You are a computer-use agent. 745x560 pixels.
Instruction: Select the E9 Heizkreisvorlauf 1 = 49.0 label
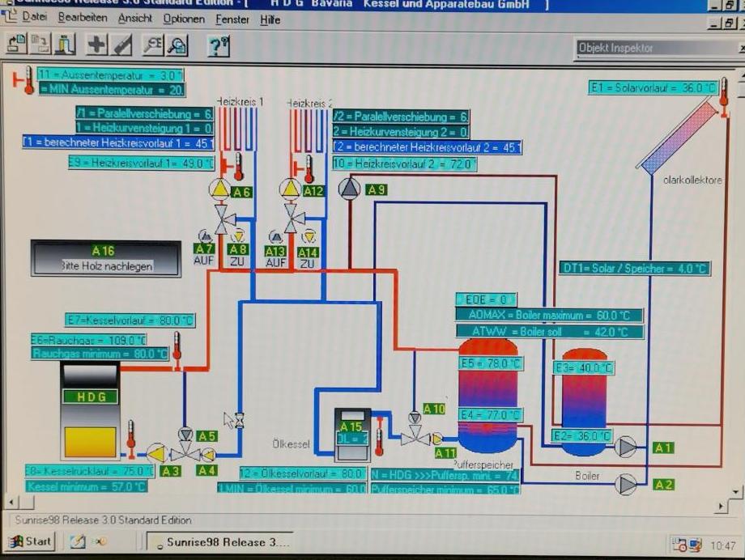pos(142,163)
